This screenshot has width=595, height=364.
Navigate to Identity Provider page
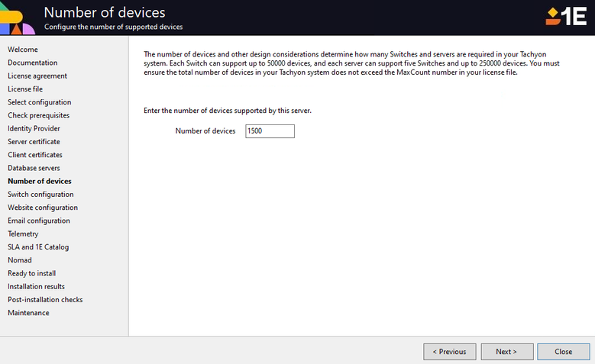[34, 128]
